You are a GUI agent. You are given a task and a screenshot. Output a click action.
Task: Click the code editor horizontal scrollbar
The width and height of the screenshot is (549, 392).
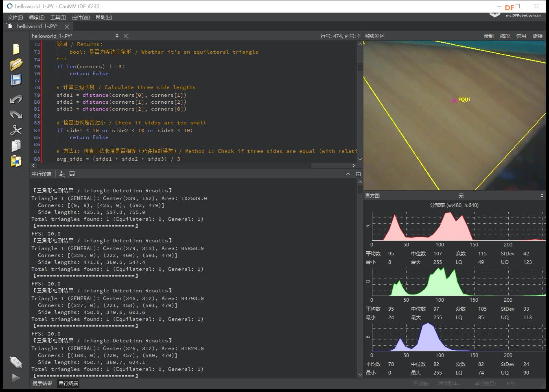pyautogui.click(x=175, y=166)
